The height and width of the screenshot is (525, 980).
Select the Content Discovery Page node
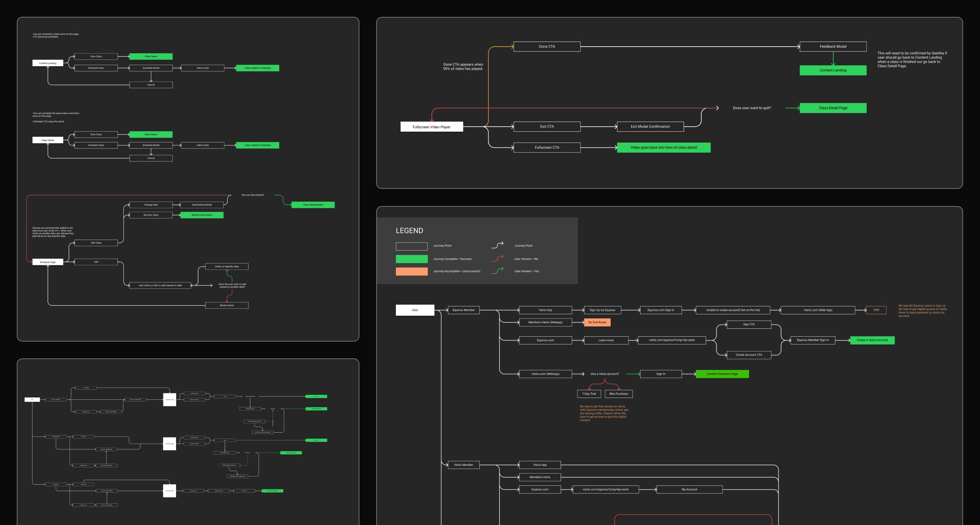722,374
